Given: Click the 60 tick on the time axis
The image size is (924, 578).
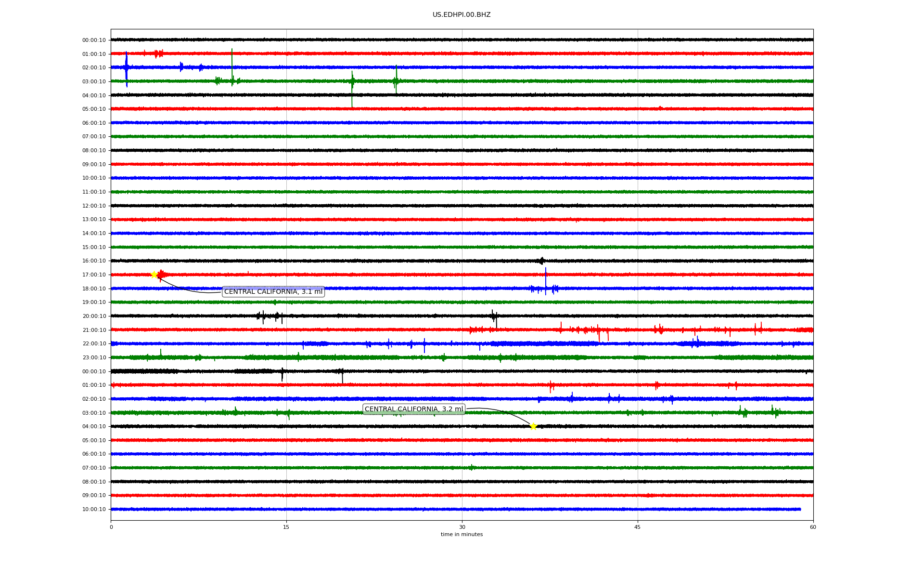Looking at the screenshot, I should [813, 527].
